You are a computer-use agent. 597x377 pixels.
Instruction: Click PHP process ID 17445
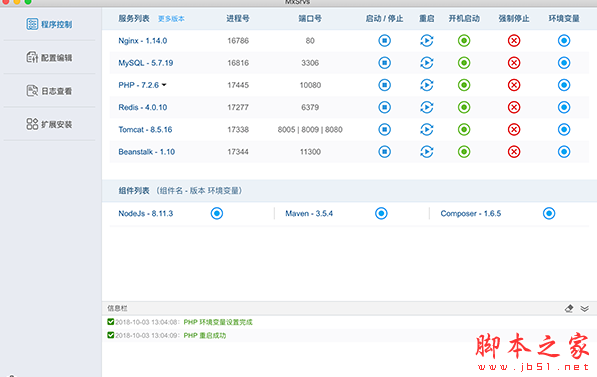[x=238, y=85]
